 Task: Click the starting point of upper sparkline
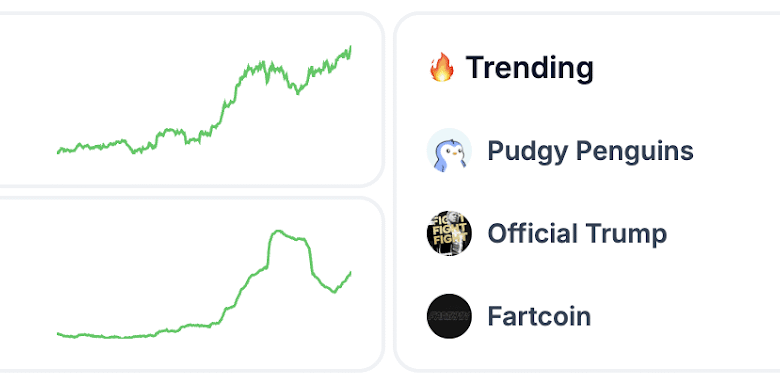click(x=59, y=151)
